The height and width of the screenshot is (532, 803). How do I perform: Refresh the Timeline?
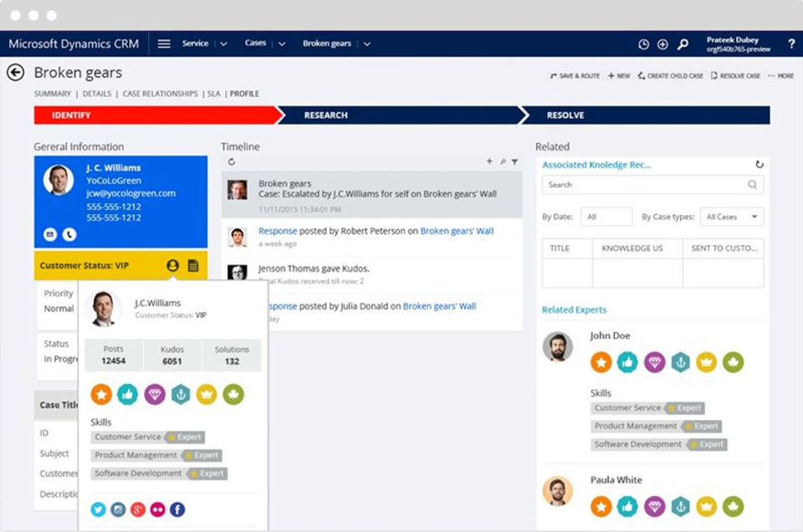pyautogui.click(x=232, y=161)
